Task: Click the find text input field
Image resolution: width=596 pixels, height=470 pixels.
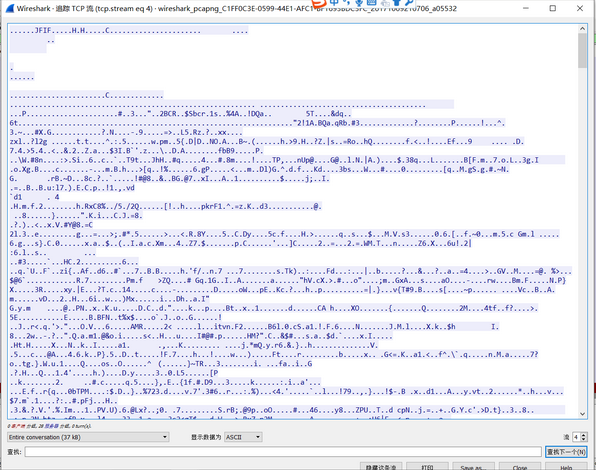Action: tap(283, 452)
